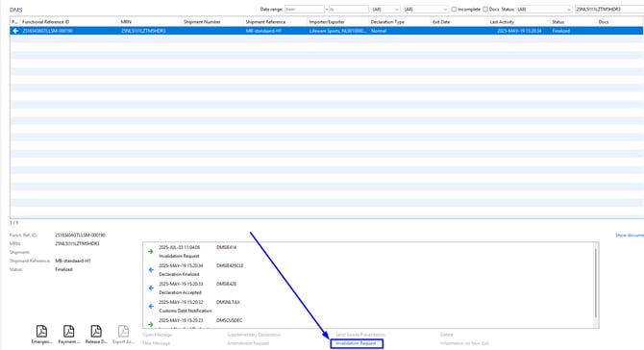Select the Declaration finalized message line
644x350 pixels.
coord(179,274)
